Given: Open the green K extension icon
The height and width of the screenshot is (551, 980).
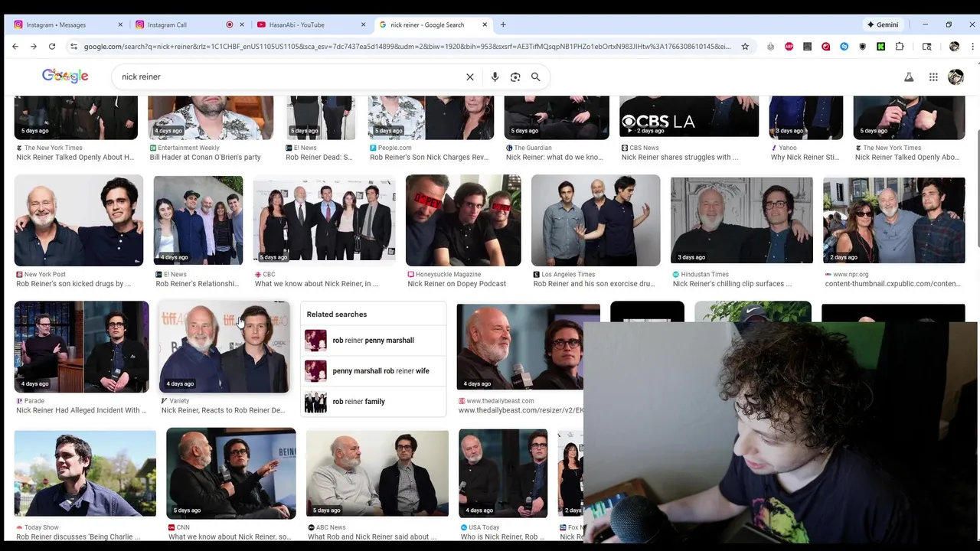Looking at the screenshot, I should [881, 47].
